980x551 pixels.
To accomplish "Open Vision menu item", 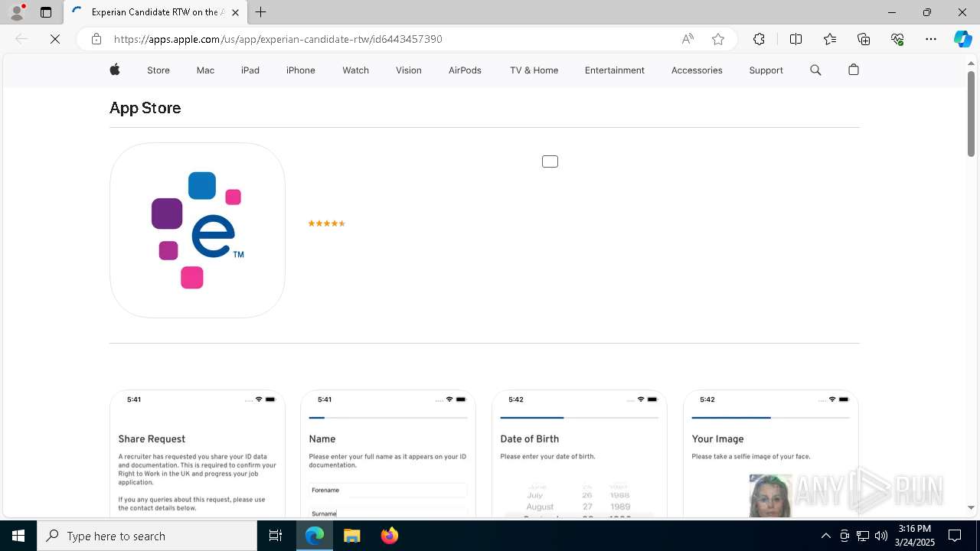I will pos(409,70).
